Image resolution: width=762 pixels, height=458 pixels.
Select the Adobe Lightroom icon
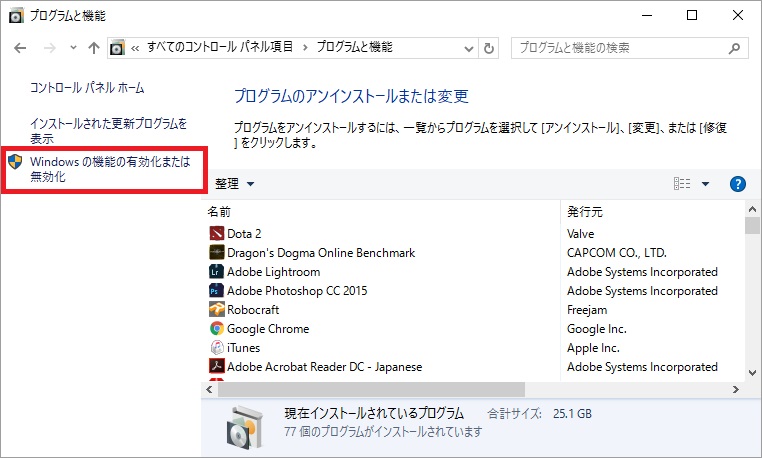[x=216, y=271]
